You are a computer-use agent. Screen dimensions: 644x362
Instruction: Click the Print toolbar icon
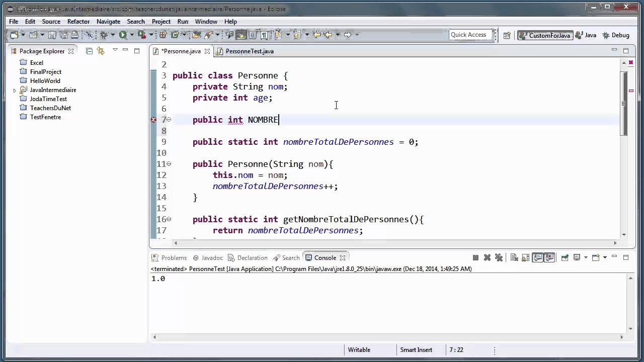coord(74,35)
